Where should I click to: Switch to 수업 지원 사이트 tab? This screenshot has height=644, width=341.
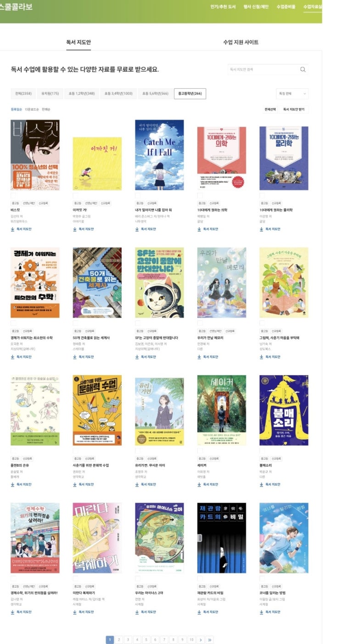pos(241,42)
